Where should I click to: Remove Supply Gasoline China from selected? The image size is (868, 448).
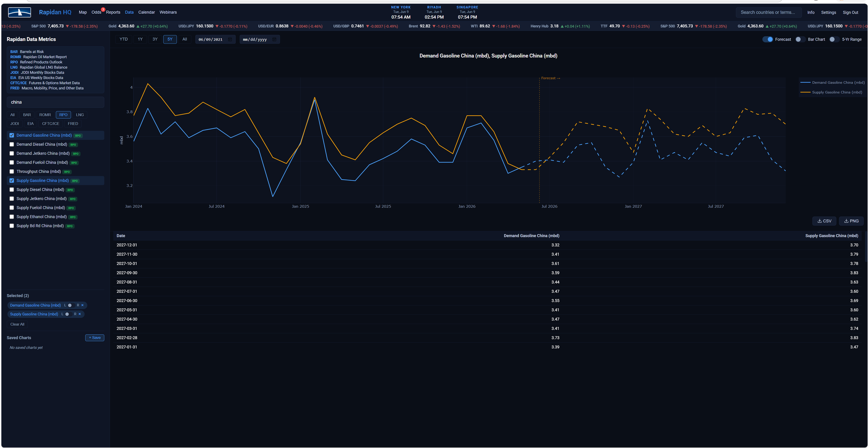pyautogui.click(x=80, y=314)
